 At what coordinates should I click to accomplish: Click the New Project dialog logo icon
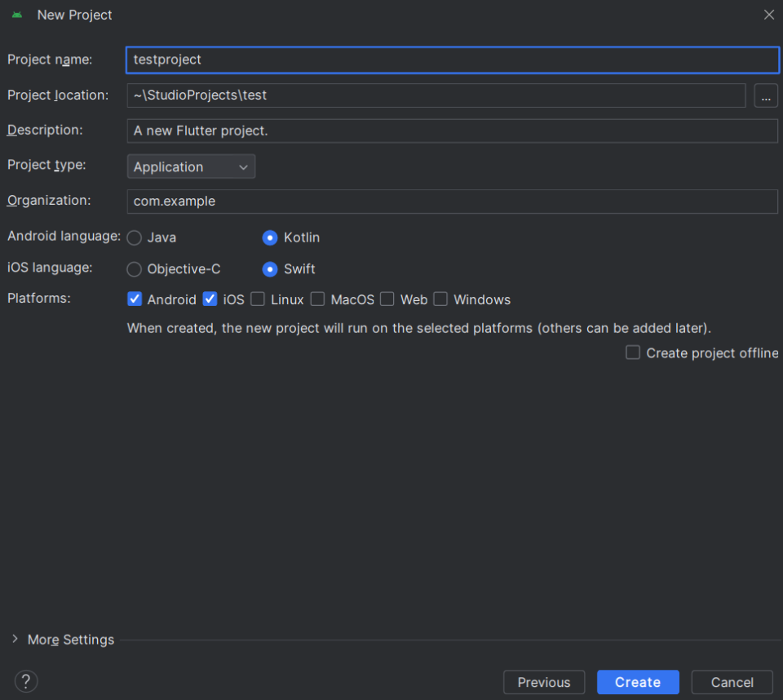16,14
